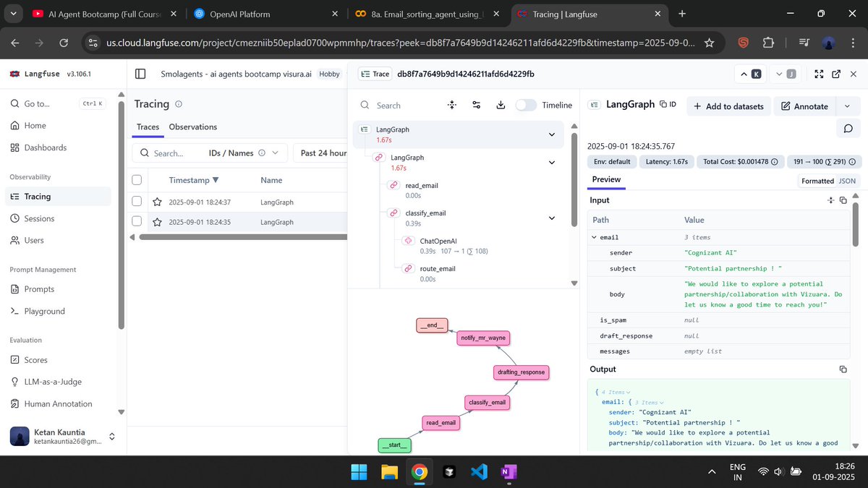Click notify_mr_wayne node in graph
868x488 pixels.
coord(483,338)
